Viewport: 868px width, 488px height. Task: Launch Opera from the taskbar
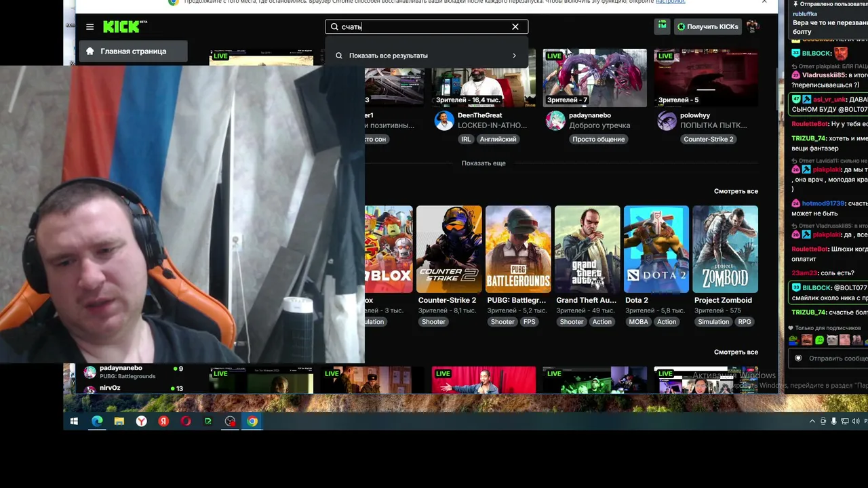tap(186, 422)
